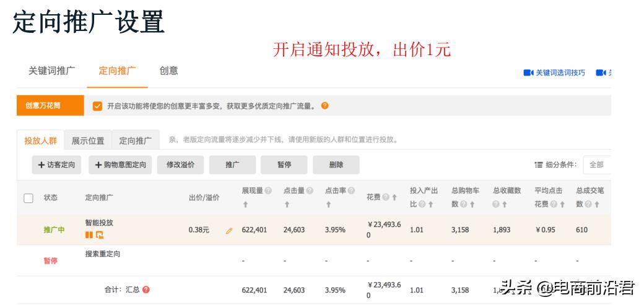Click the orange 创意万花筒 label
Image resolution: width=644 pixels, height=305 pixels.
(x=51, y=106)
